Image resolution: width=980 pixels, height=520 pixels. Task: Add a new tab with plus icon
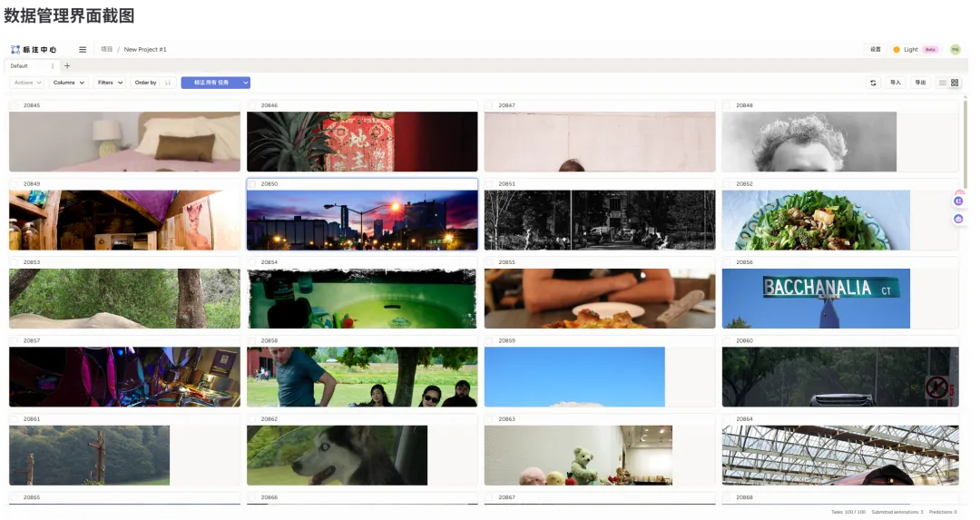point(67,65)
